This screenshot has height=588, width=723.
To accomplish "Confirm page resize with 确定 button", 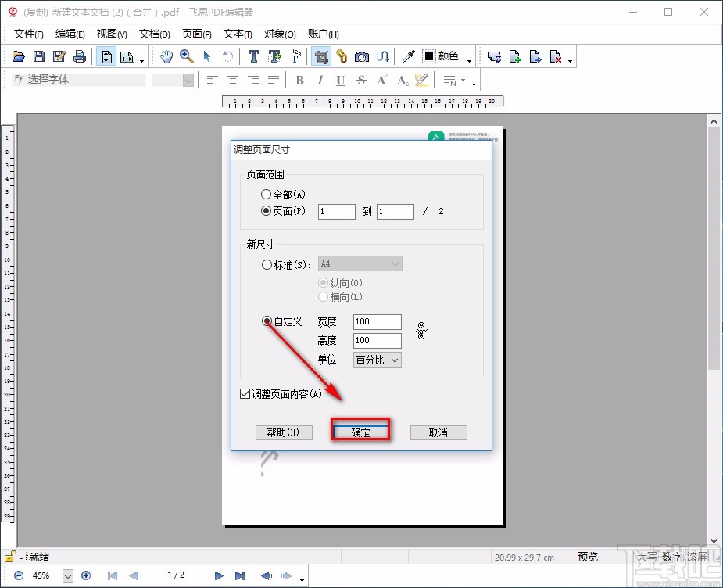I will [x=360, y=430].
